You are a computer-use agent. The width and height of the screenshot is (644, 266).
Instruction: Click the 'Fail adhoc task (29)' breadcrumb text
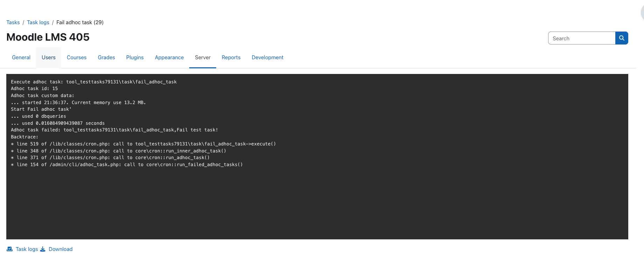80,22
